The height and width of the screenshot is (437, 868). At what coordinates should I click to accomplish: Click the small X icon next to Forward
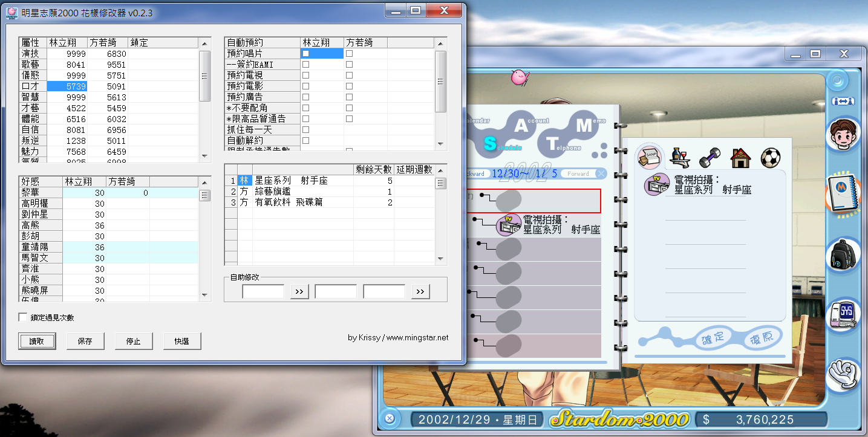pos(601,173)
